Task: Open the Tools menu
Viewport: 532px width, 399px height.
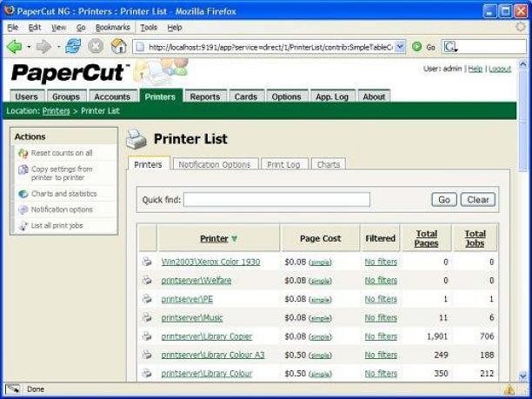Action: pyautogui.click(x=149, y=28)
